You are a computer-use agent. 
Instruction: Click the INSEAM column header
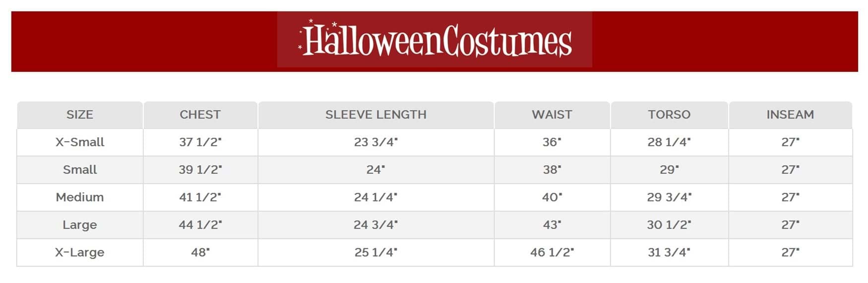point(790,114)
